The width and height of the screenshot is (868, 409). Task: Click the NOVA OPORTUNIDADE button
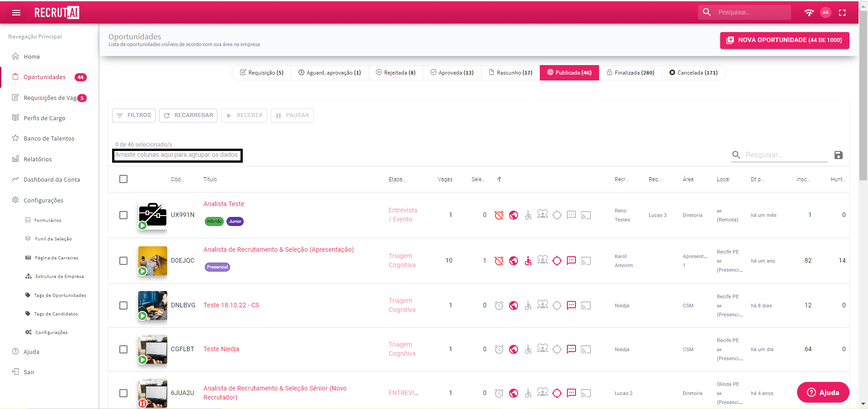point(784,40)
